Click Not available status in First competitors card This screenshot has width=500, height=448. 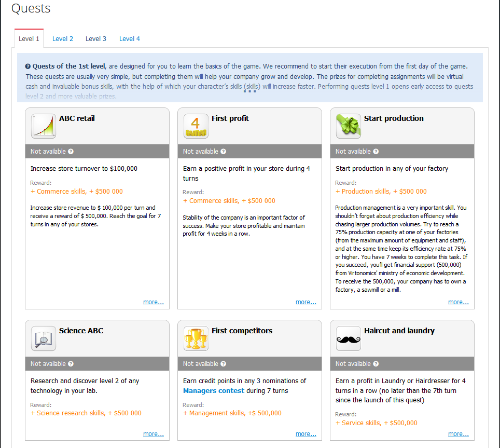pos(201,364)
